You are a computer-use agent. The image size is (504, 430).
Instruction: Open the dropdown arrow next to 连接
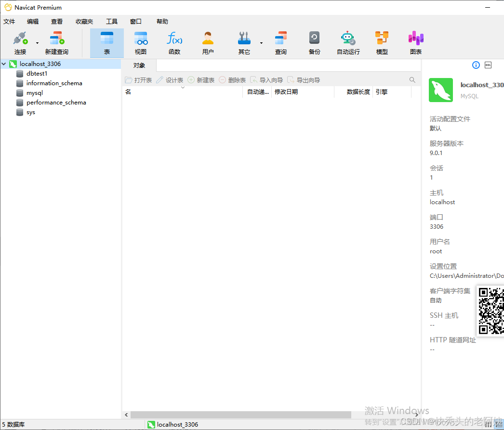click(37, 42)
